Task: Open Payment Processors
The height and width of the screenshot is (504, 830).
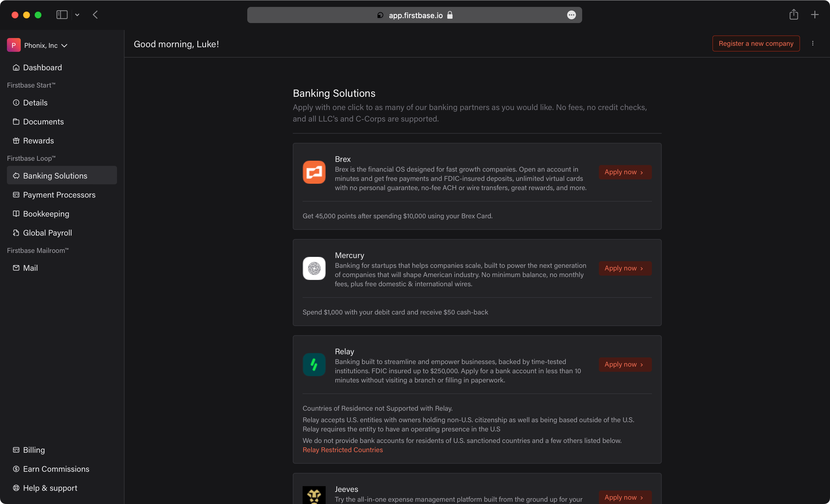Action: pos(62,195)
